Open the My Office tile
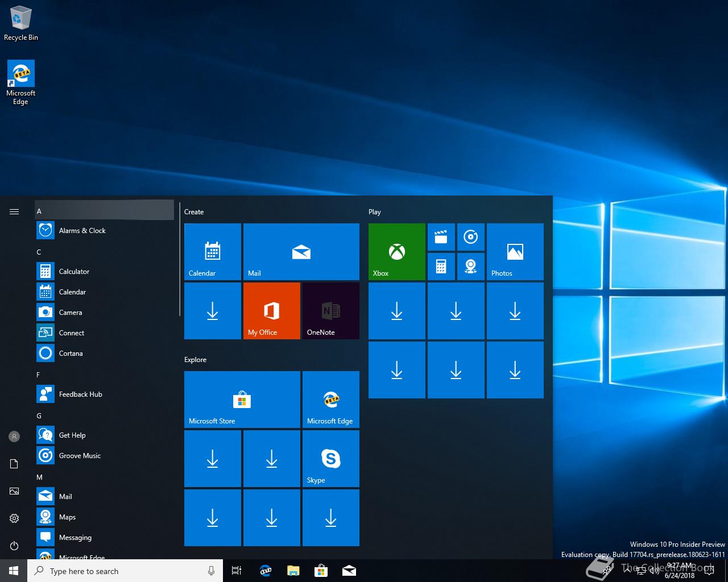 pyautogui.click(x=272, y=311)
